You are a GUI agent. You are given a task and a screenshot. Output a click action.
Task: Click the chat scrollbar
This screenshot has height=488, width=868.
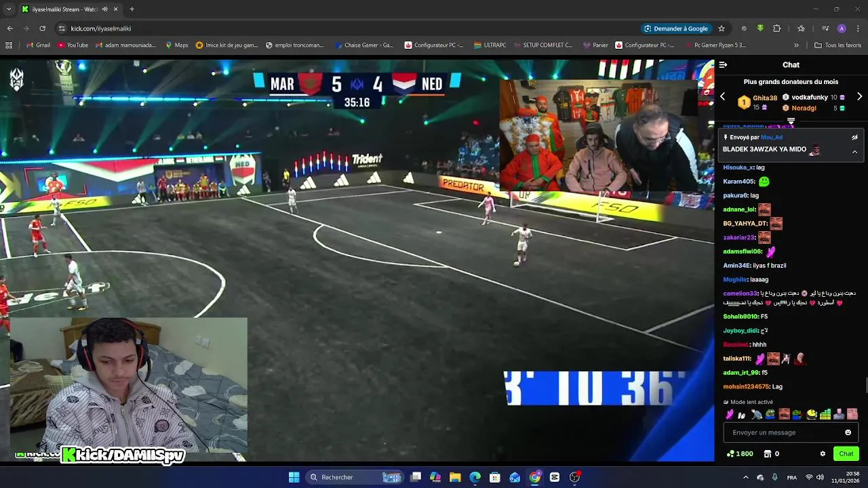865,385
